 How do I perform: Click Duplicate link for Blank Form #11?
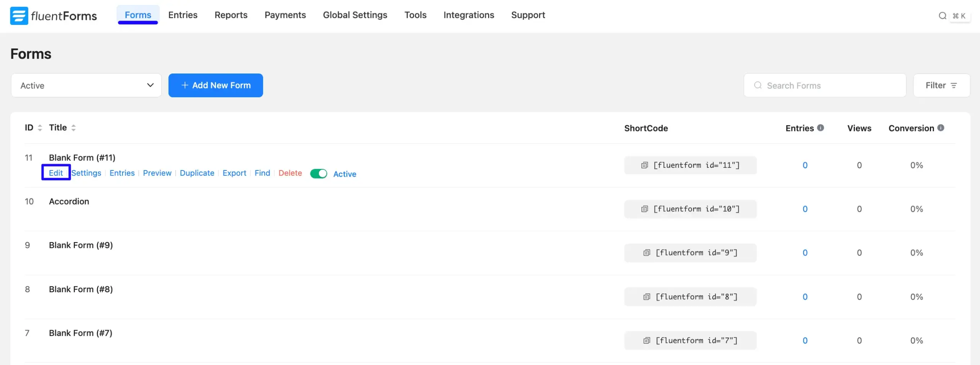(x=197, y=173)
